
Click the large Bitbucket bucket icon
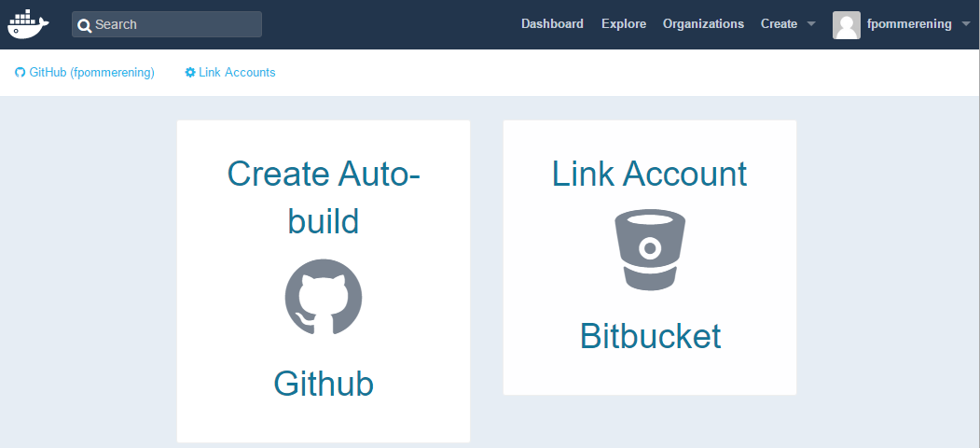[x=650, y=249]
